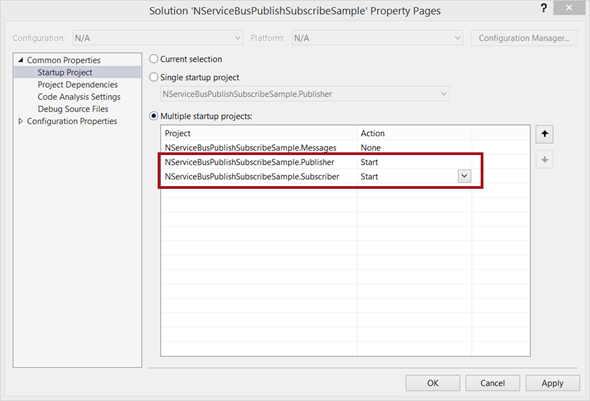Move selected project down with arrow button

tap(544, 160)
